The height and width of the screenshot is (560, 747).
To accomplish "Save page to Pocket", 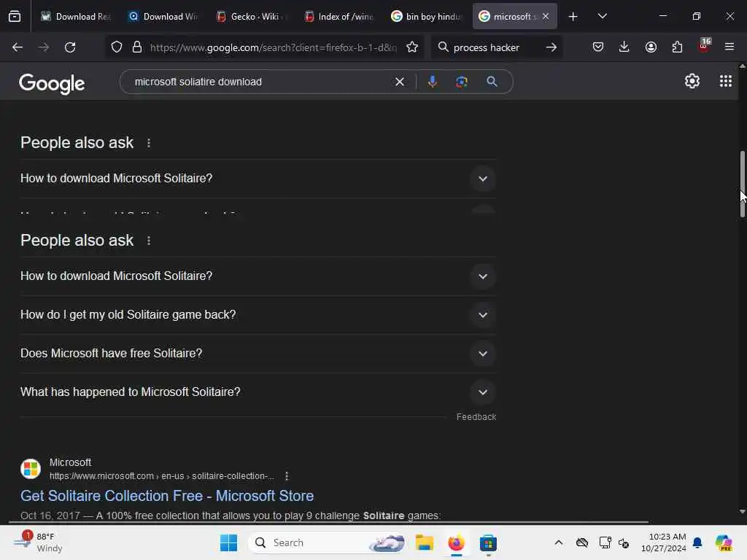I will [x=598, y=47].
